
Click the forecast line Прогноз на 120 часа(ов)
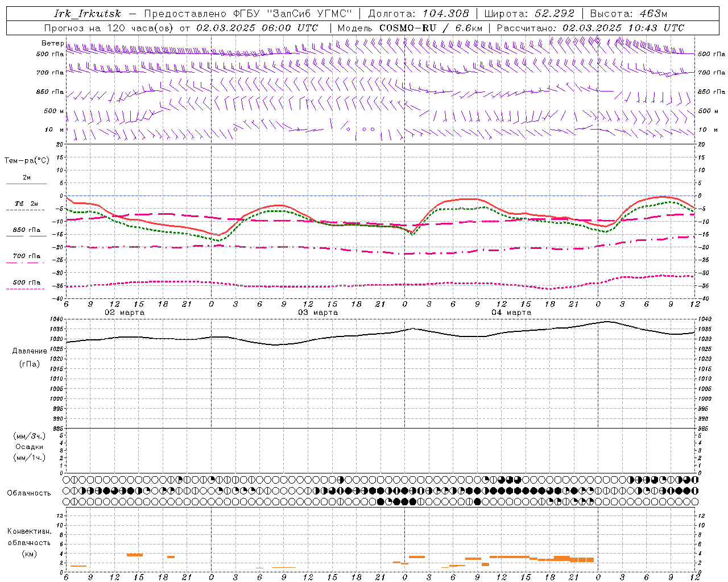[x=110, y=28]
